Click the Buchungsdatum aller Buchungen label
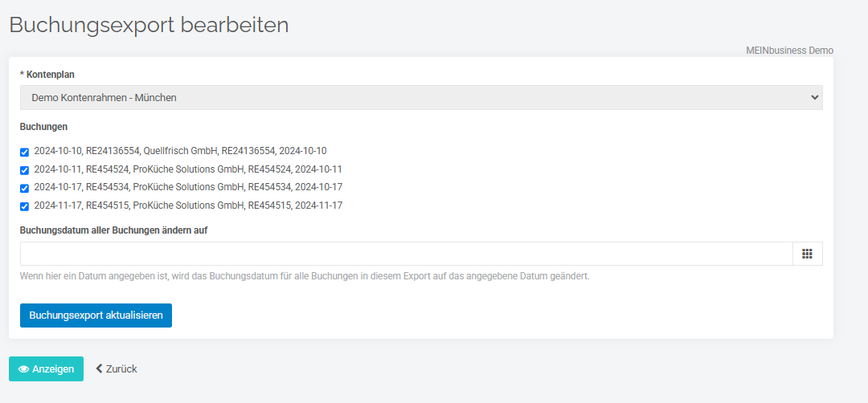 point(113,230)
